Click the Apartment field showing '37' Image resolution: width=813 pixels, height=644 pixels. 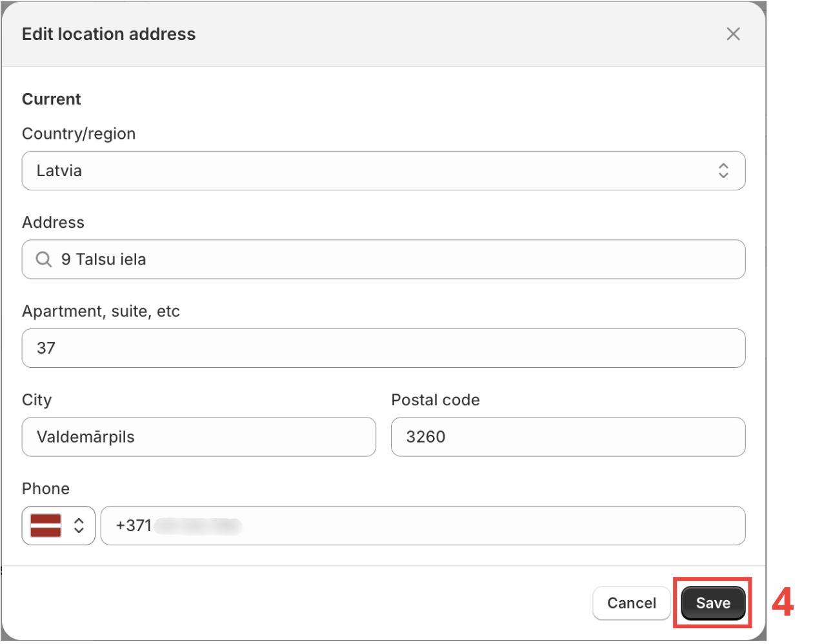tap(383, 348)
